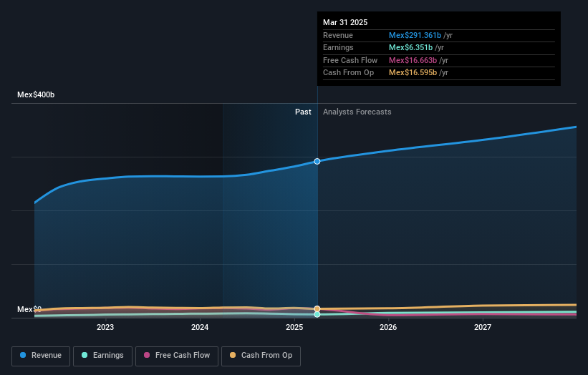
Task: Select the blue Revenue data point marker
Action: 317,162
